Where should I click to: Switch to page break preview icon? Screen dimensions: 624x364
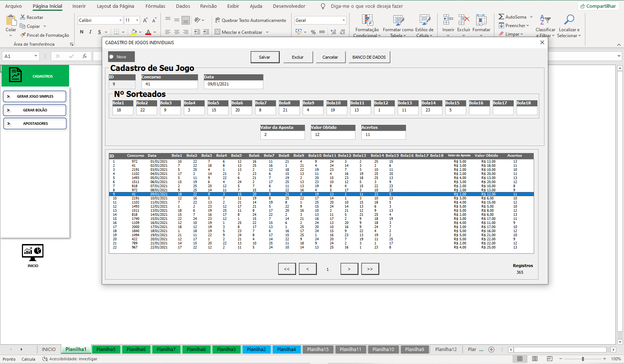click(550, 359)
